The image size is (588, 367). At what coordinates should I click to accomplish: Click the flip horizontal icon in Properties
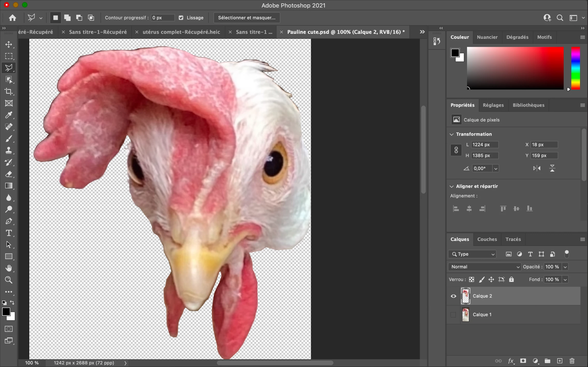click(537, 168)
